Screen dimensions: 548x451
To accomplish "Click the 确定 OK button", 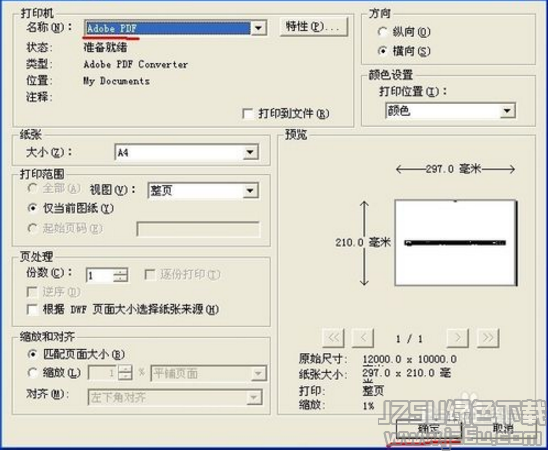I will tap(428, 429).
